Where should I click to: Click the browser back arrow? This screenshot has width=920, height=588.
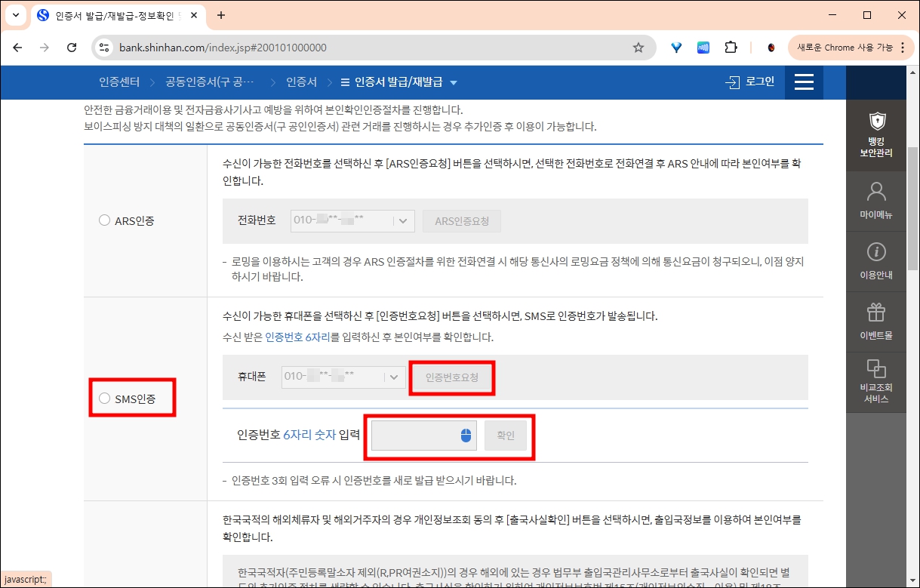coord(17,47)
